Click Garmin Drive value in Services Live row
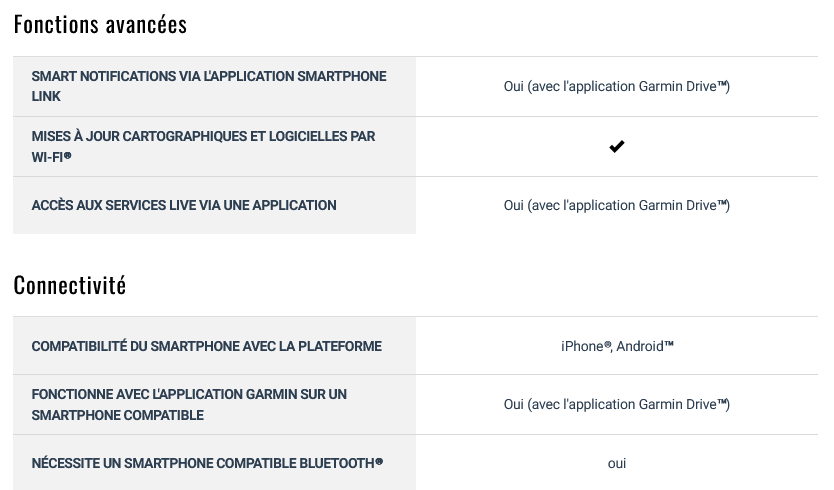The width and height of the screenshot is (834, 490). (616, 205)
